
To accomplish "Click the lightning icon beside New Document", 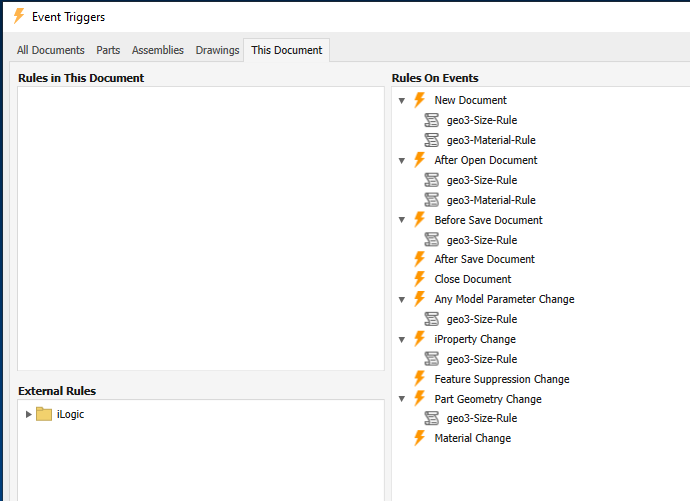I will coord(420,100).
